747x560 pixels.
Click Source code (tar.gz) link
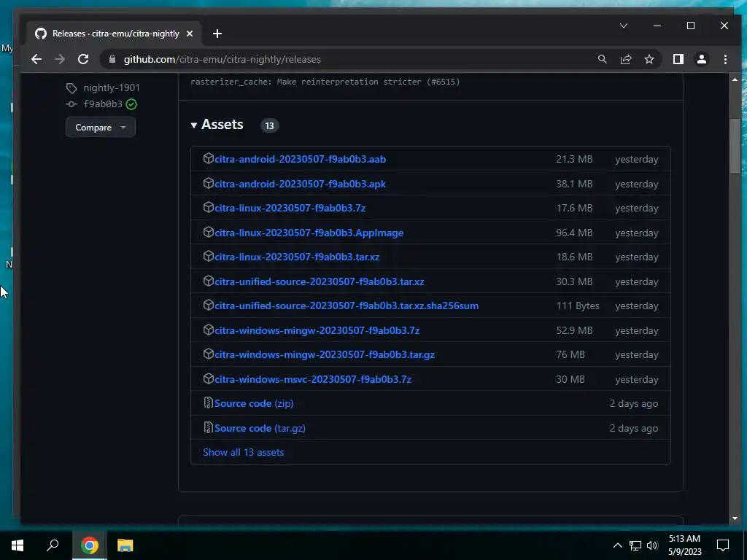(x=260, y=428)
